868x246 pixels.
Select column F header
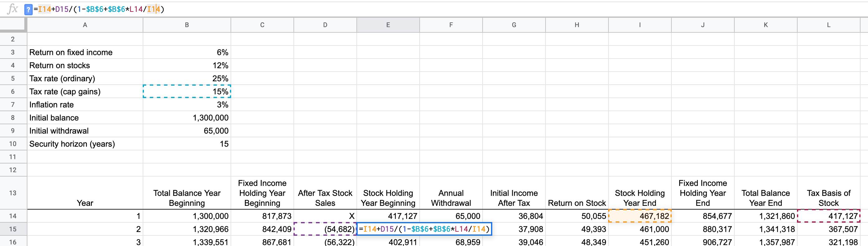click(451, 25)
